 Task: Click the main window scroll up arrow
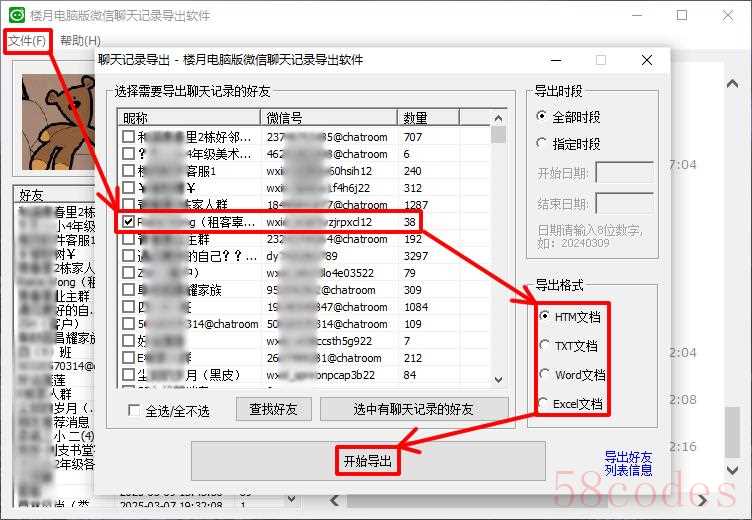coord(732,84)
